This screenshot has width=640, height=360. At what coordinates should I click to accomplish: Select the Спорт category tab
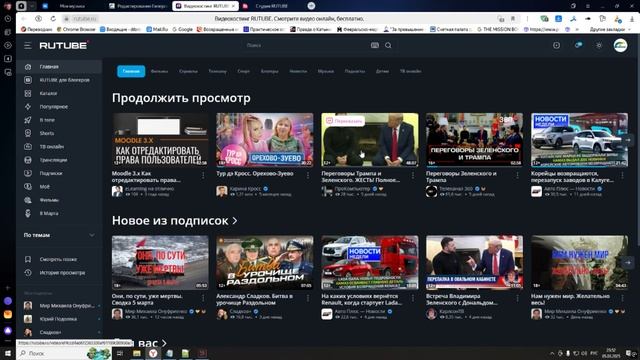tap(243, 71)
